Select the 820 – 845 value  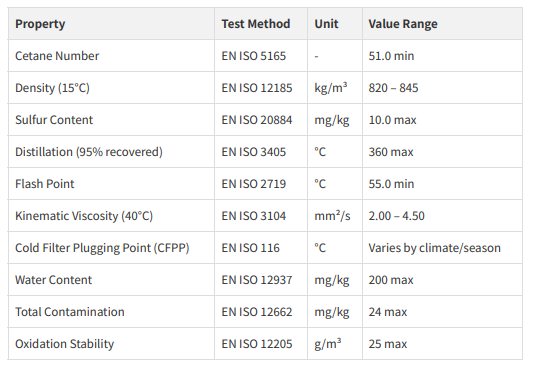tap(393, 88)
